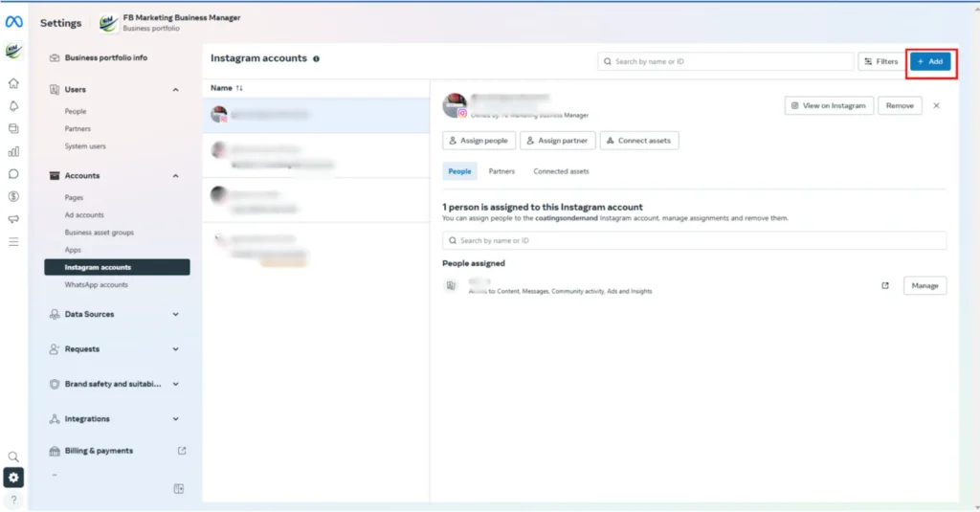Focus the people Search by name or ID field

pyautogui.click(x=694, y=240)
